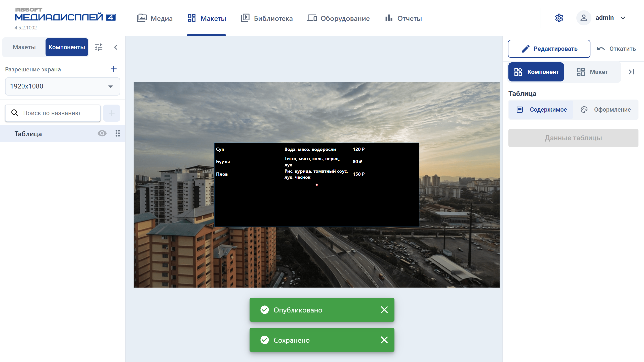Select the Компоненты sidebar tab
This screenshot has height=362, width=644.
[x=67, y=47]
